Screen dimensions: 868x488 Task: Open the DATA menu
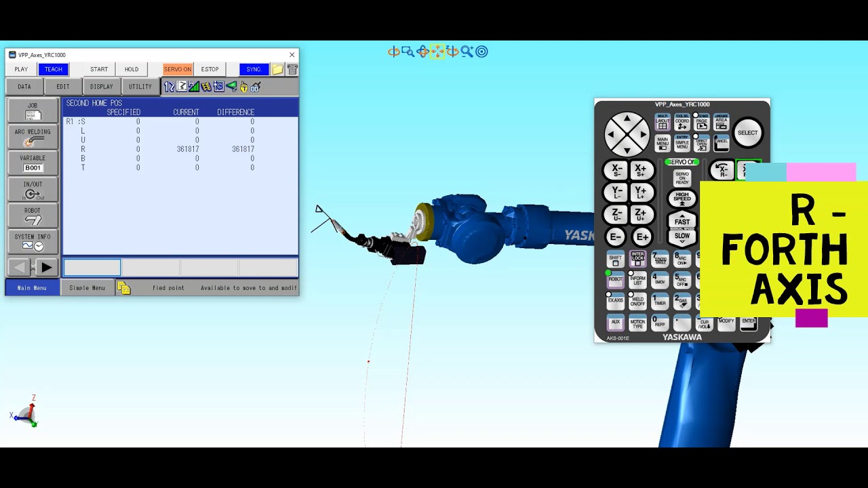click(x=24, y=87)
